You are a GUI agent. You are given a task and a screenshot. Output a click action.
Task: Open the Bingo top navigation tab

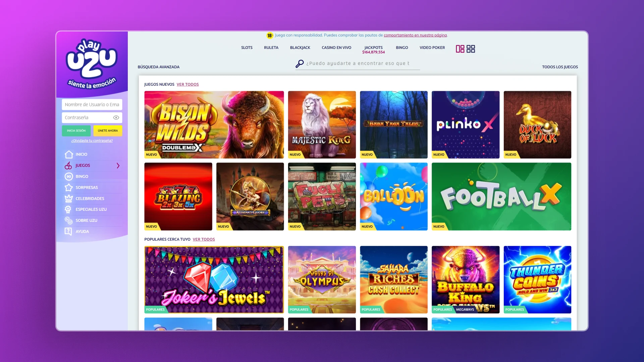pyautogui.click(x=402, y=48)
